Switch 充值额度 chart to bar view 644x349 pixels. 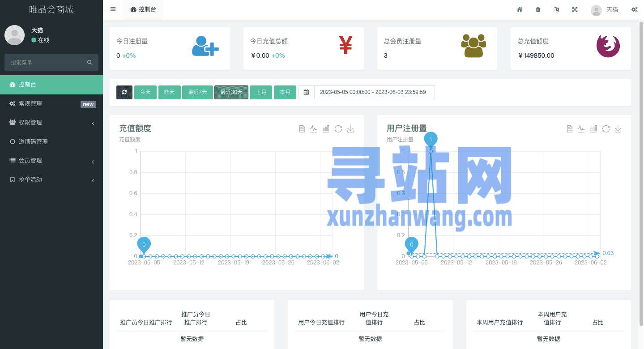coord(326,129)
